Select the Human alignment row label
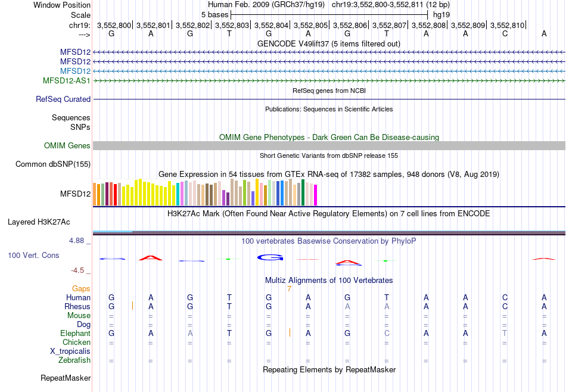 coord(78,297)
